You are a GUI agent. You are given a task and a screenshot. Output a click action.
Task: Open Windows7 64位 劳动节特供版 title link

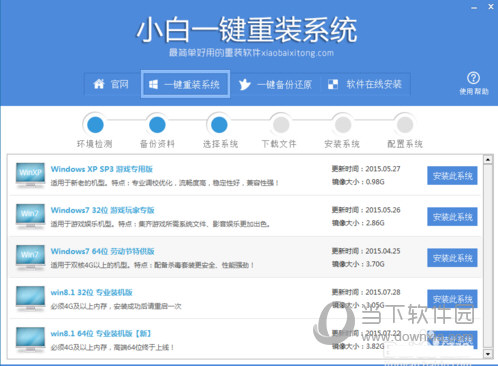[x=102, y=251]
